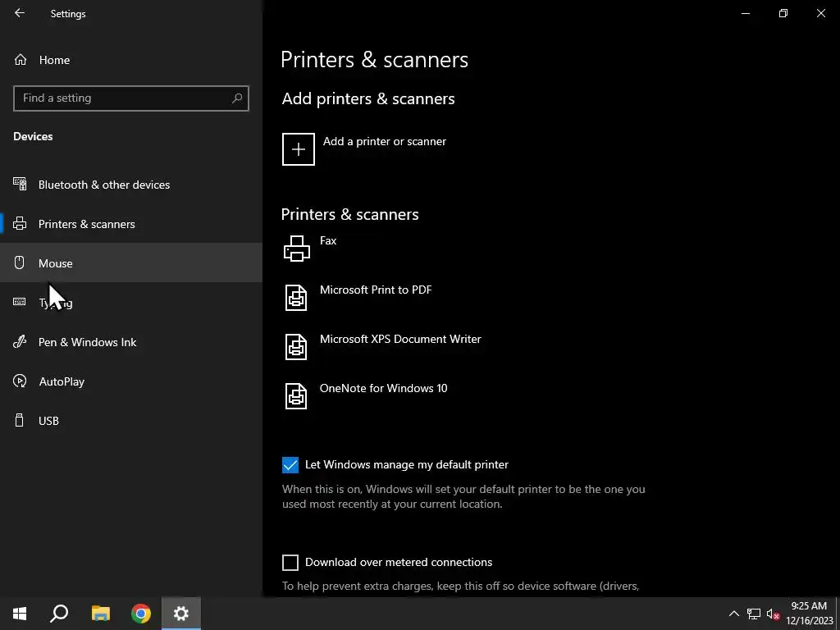The height and width of the screenshot is (630, 840).
Task: Select the Mouse icon in the sidebar
Action: pos(20,262)
